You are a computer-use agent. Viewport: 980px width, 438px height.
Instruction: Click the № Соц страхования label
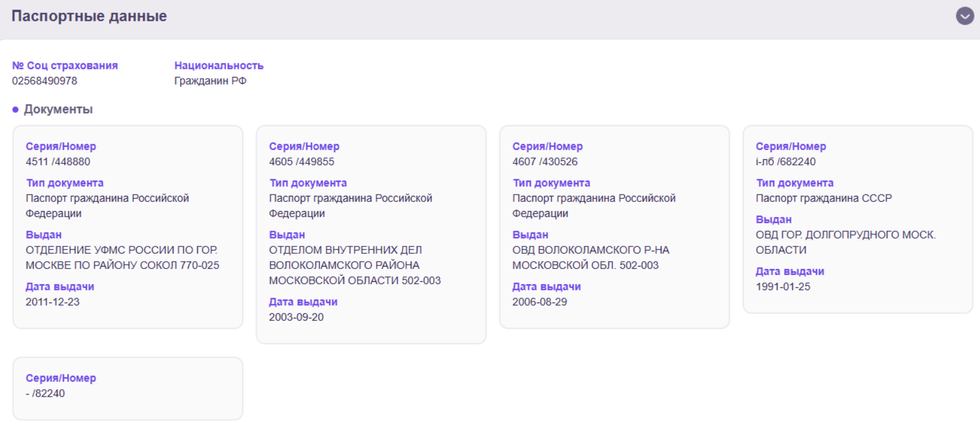point(65,65)
